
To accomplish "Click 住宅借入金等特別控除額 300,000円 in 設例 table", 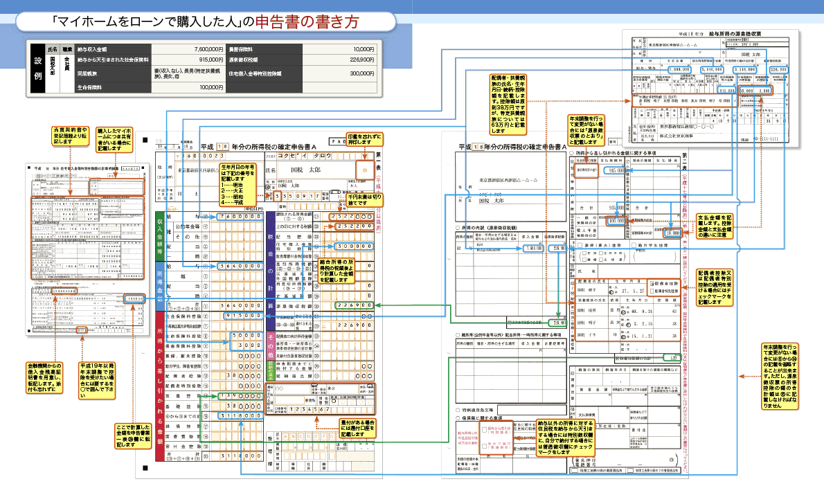I will pos(301,73).
